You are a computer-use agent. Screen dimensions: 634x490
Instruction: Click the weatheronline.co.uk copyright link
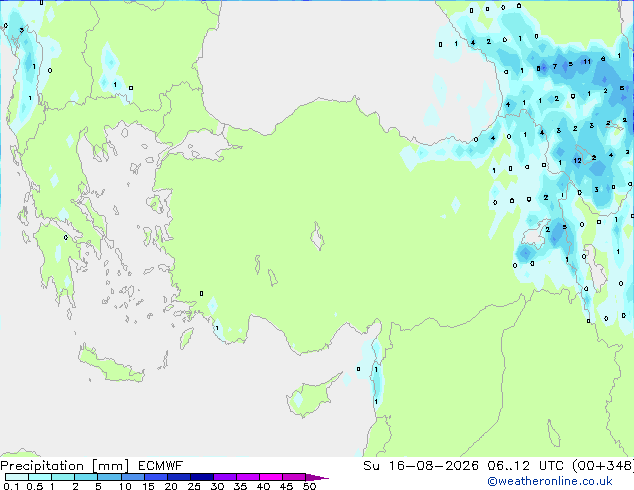coord(550,481)
